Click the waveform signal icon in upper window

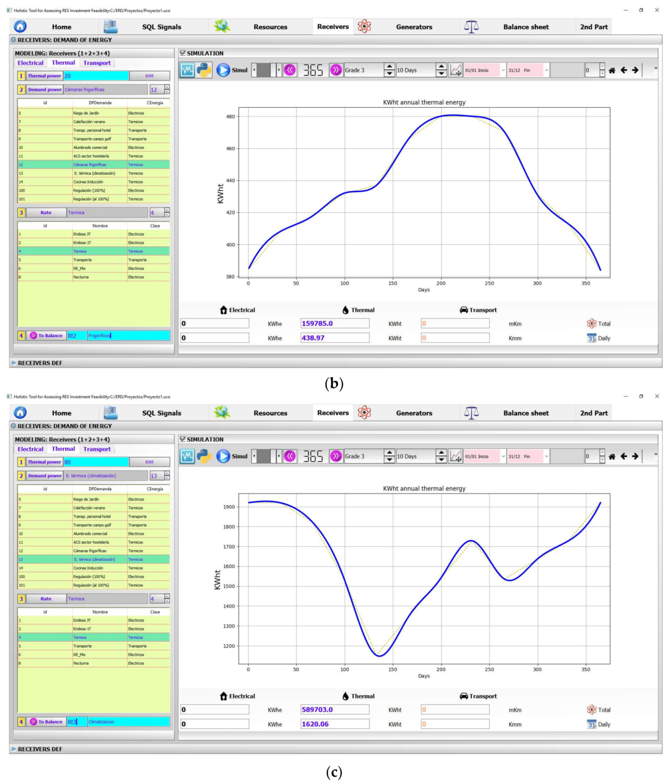point(187,70)
